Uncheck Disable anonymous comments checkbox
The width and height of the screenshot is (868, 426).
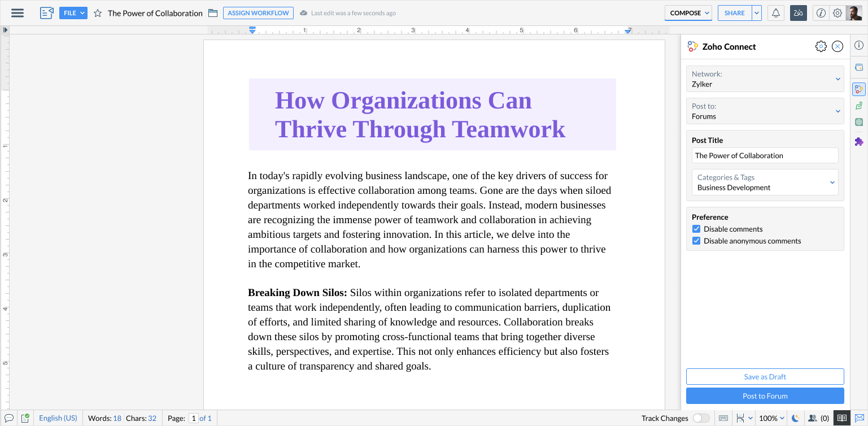[x=696, y=241]
